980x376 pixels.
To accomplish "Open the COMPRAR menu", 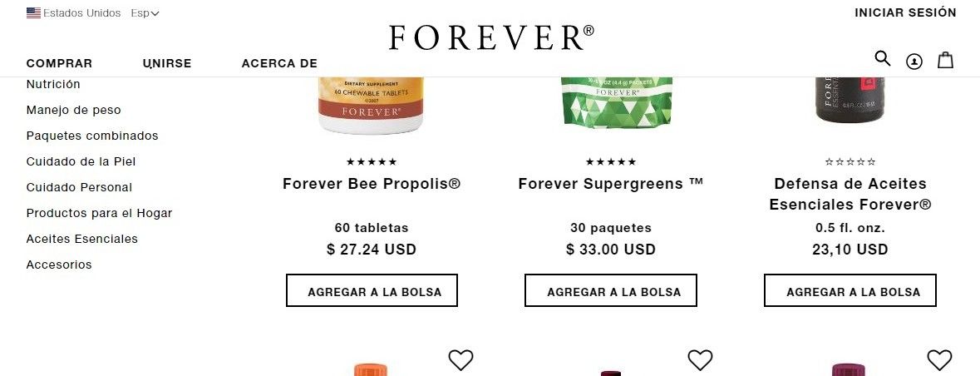I will (x=59, y=63).
